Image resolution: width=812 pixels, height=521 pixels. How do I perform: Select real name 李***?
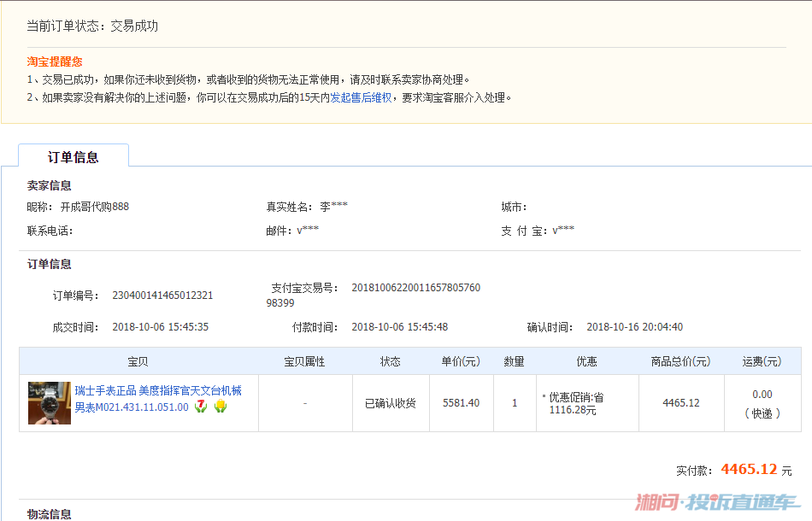point(334,207)
